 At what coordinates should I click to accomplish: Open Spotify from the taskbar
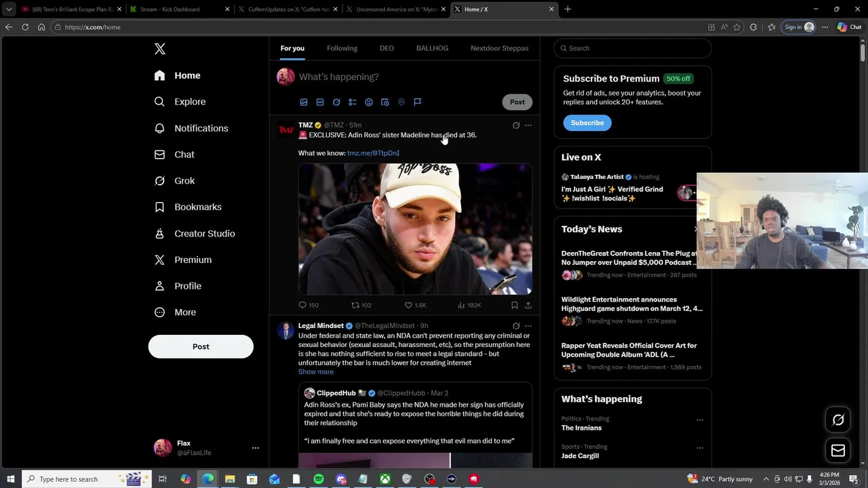point(319,479)
